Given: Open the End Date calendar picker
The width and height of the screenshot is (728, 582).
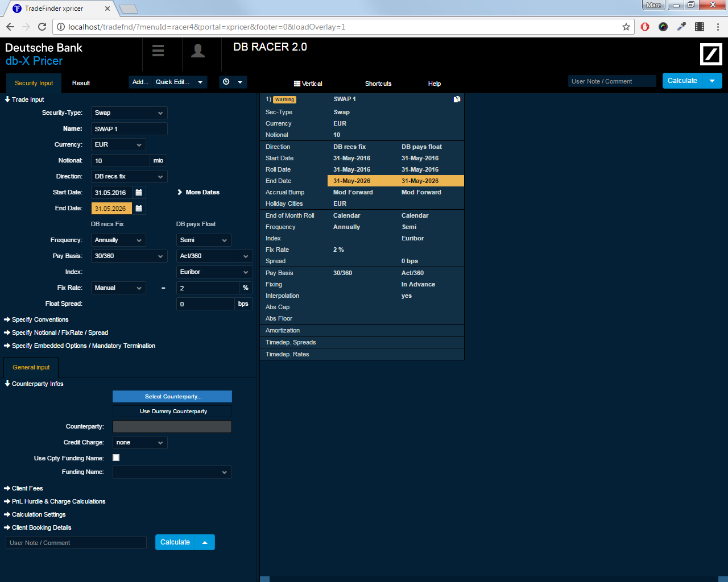Looking at the screenshot, I should point(139,209).
